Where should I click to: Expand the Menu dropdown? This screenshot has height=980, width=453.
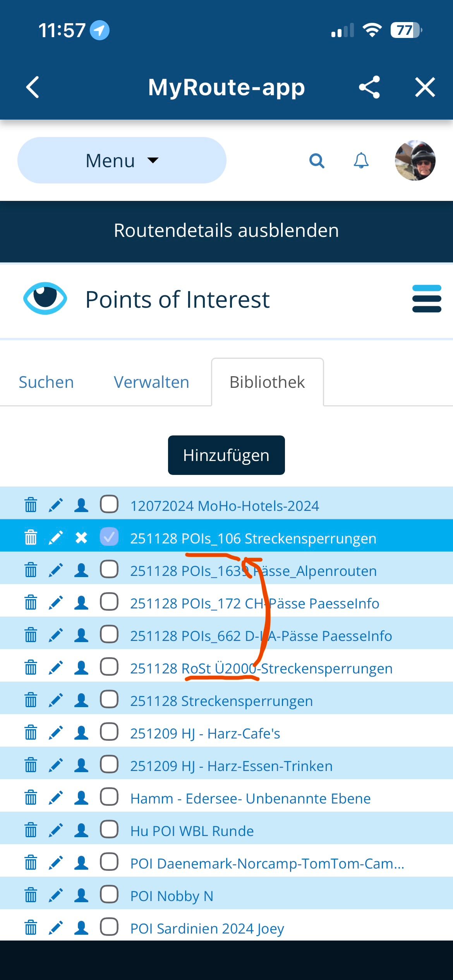(122, 160)
